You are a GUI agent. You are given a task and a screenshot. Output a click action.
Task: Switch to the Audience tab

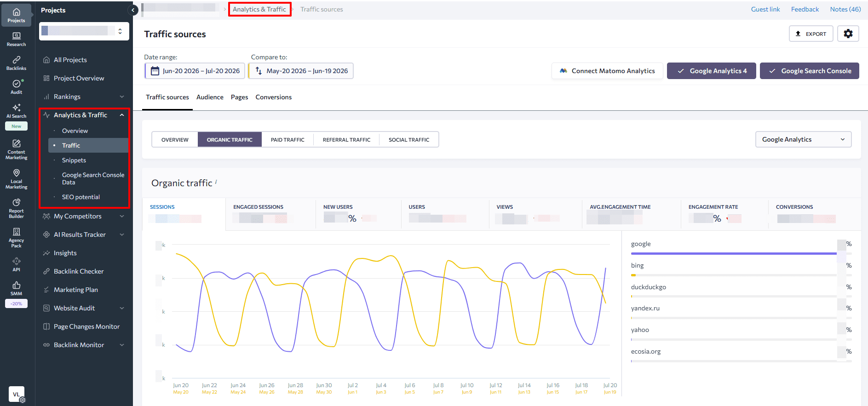click(x=210, y=97)
